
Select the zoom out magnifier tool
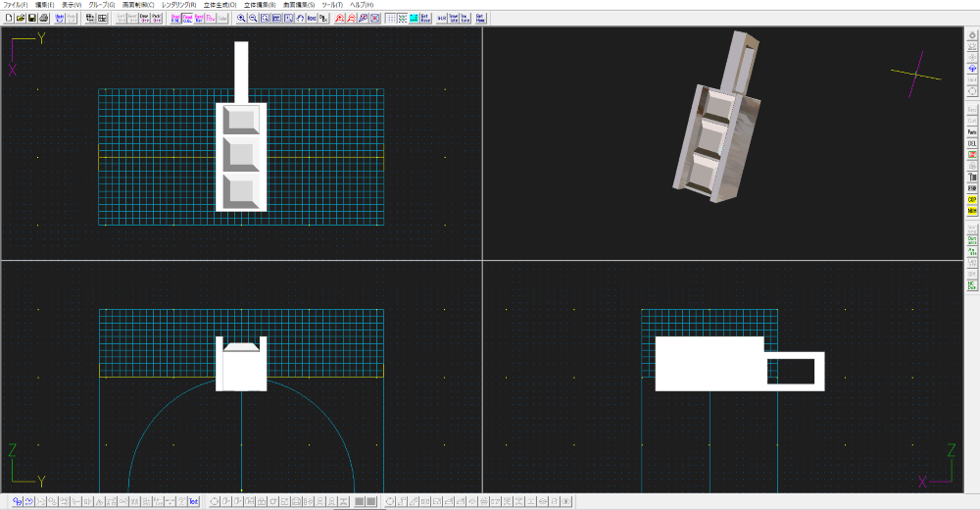click(253, 19)
